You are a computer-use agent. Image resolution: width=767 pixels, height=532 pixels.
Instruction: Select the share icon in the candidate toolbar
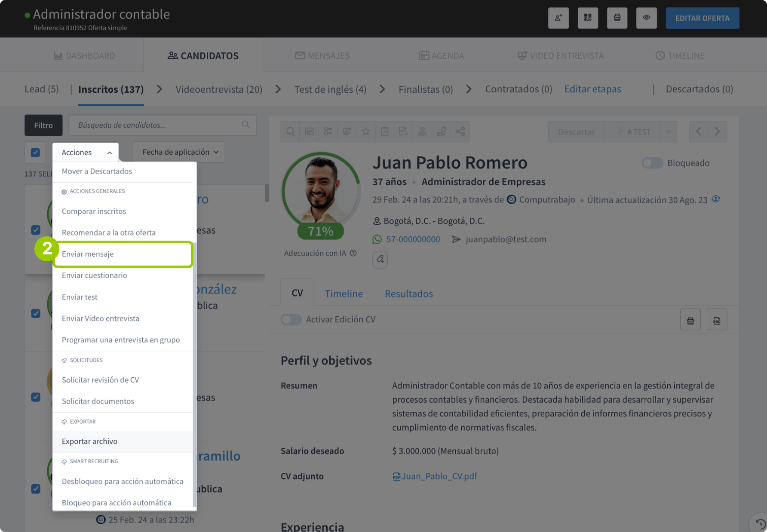tap(460, 132)
